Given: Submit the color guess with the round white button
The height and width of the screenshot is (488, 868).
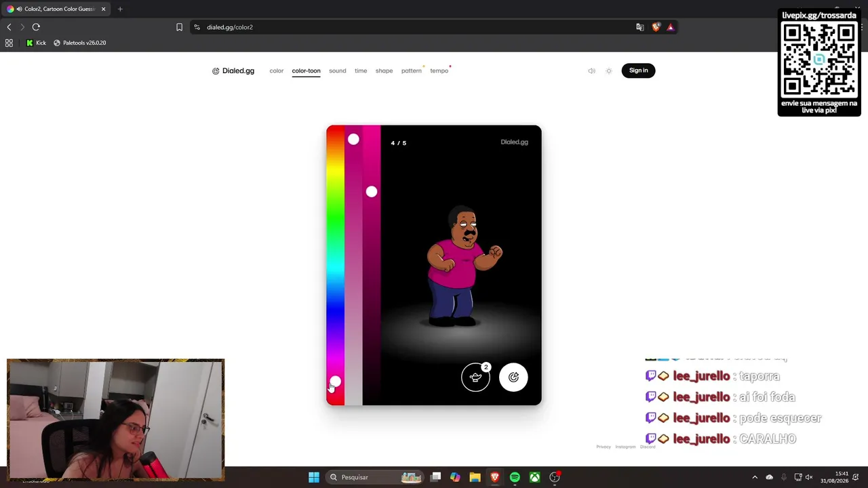Looking at the screenshot, I should tap(513, 378).
